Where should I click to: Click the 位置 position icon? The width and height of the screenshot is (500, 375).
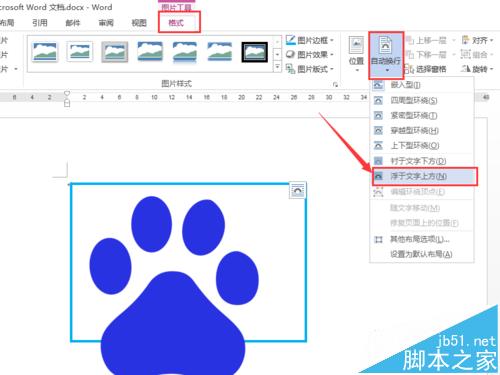coord(356,54)
